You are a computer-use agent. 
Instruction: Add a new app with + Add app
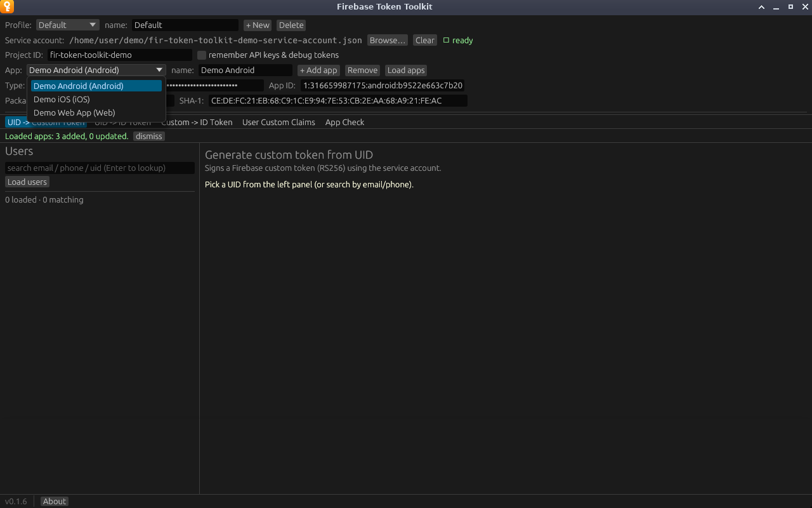pos(318,70)
